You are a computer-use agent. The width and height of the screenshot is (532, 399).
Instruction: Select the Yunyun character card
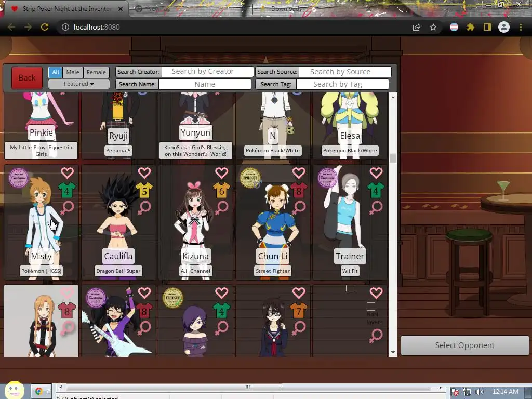(195, 126)
